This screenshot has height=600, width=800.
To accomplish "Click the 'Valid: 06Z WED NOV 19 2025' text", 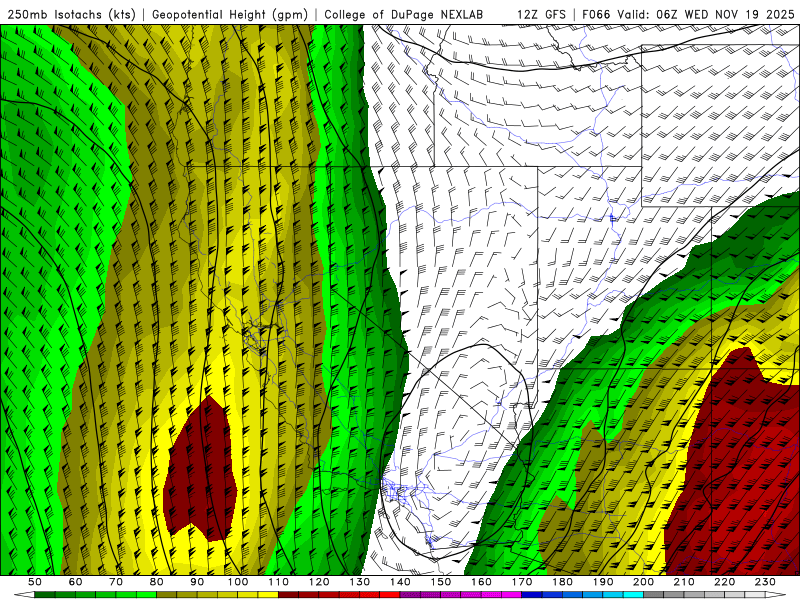I will (706, 15).
